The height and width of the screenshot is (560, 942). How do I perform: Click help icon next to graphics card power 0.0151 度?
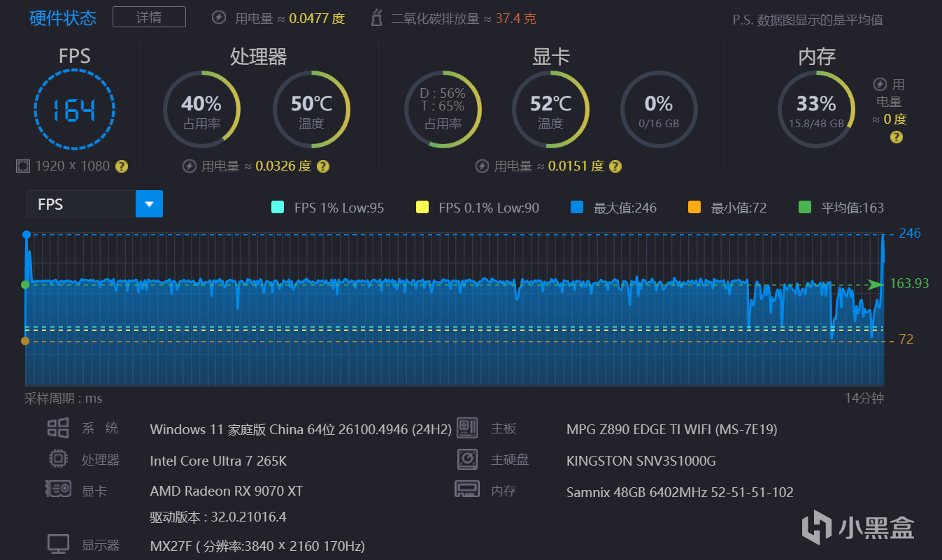pos(615,166)
